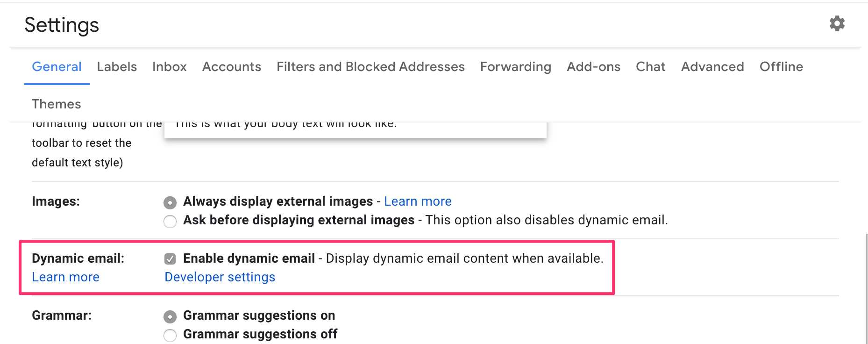Switch to the Offline tab
Viewport: 868px width, 344px height.
click(781, 67)
